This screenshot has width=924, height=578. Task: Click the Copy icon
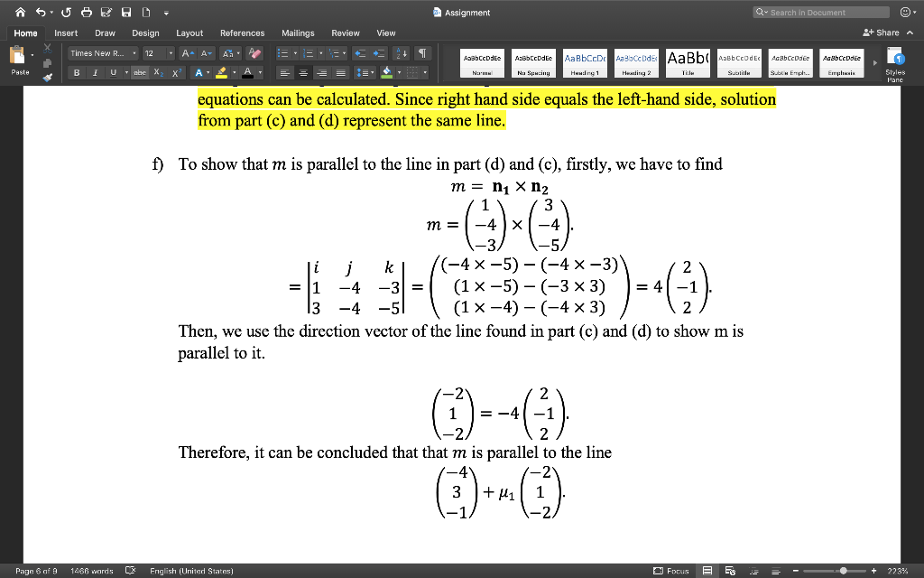click(48, 63)
